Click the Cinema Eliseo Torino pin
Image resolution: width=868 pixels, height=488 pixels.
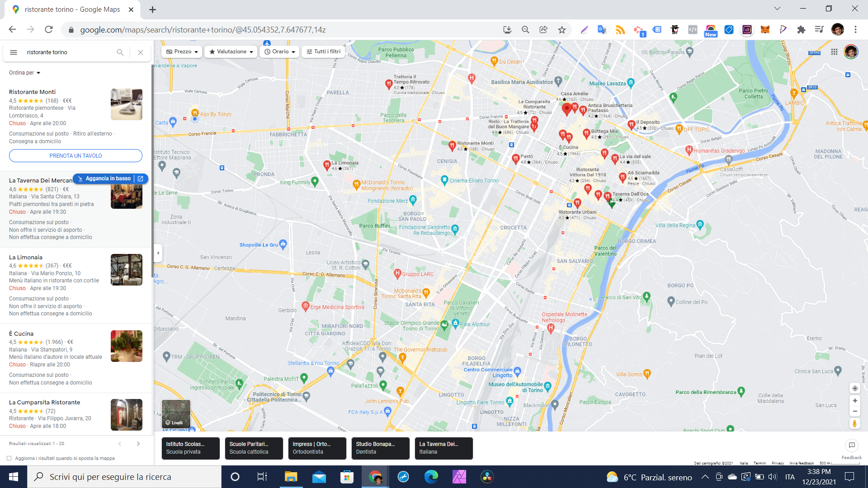coord(444,179)
